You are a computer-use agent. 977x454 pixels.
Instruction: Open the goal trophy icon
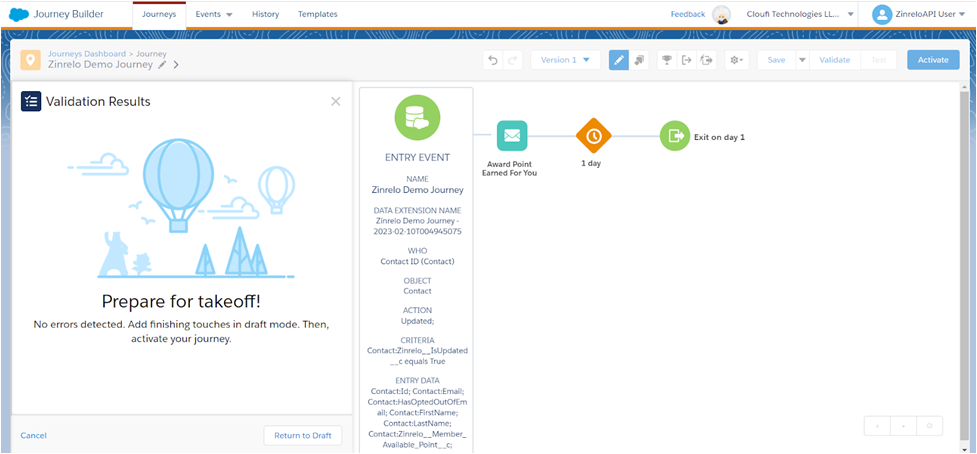(667, 60)
